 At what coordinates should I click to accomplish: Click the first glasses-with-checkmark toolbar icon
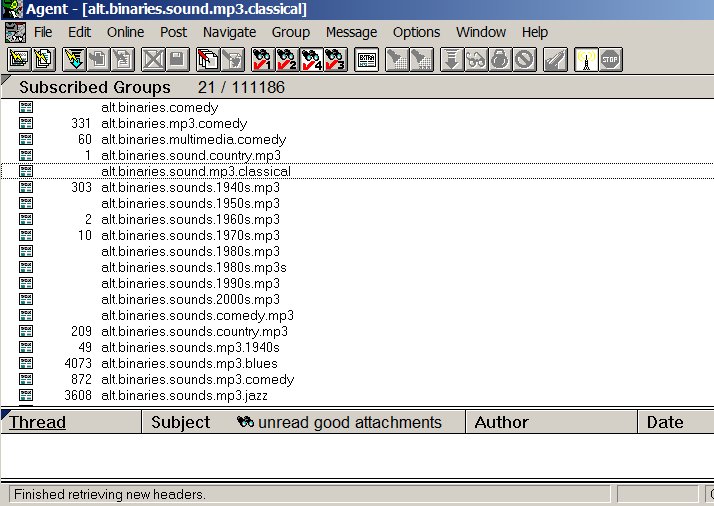click(x=264, y=59)
